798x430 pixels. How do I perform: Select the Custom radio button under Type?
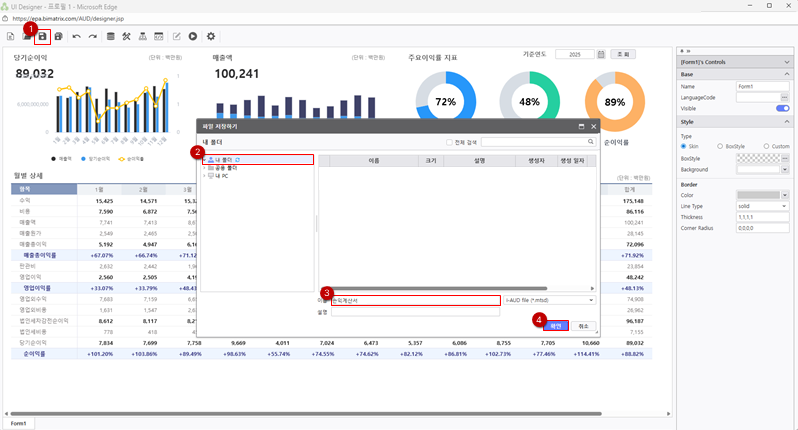pos(766,146)
